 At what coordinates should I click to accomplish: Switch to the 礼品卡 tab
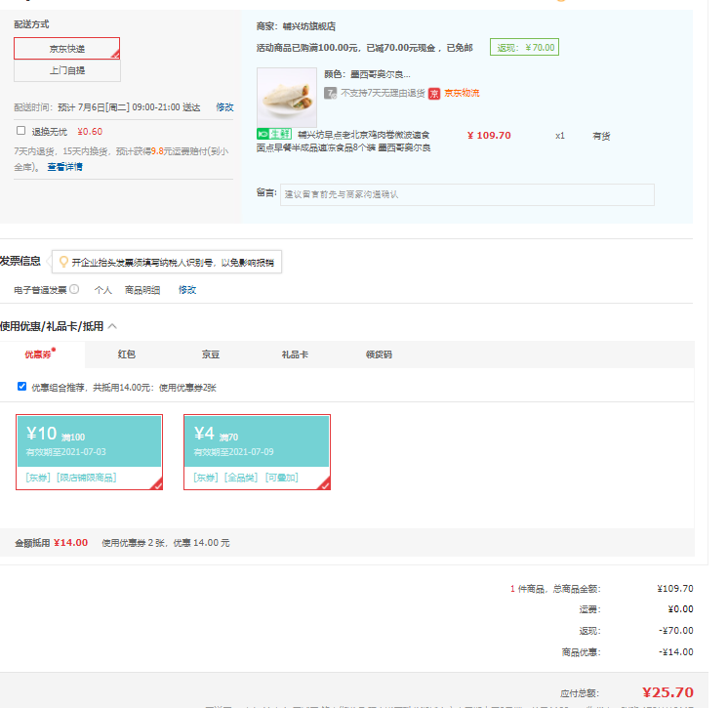(x=295, y=354)
